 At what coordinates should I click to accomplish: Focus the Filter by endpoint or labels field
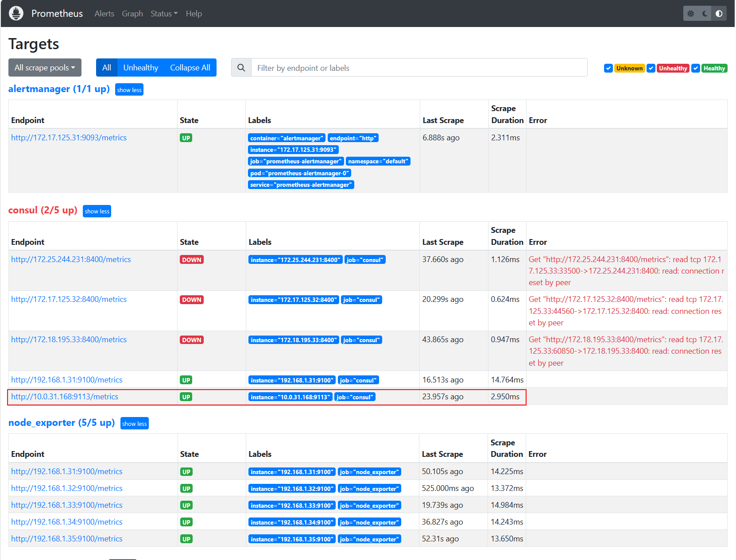coord(419,68)
